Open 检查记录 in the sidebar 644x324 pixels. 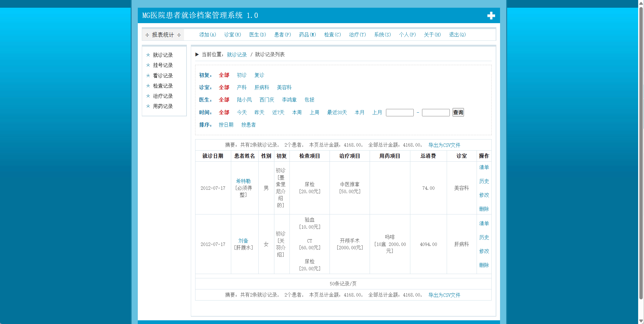163,86
